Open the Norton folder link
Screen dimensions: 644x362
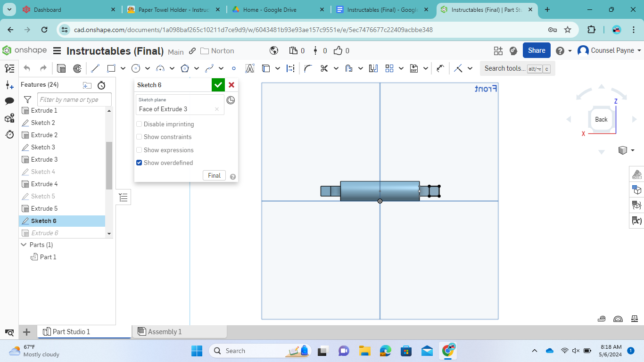(217, 51)
